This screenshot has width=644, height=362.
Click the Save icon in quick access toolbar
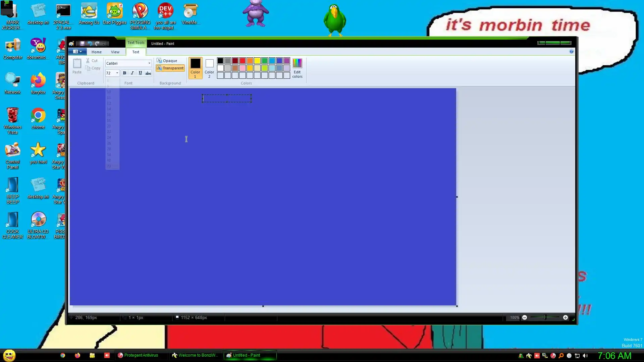point(82,44)
